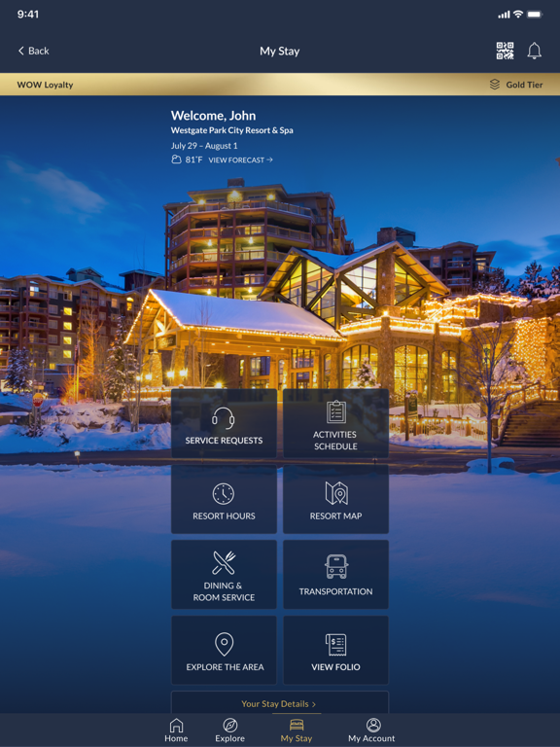The width and height of the screenshot is (560, 747).
Task: Click the 81°F temperature reading
Action: [193, 160]
